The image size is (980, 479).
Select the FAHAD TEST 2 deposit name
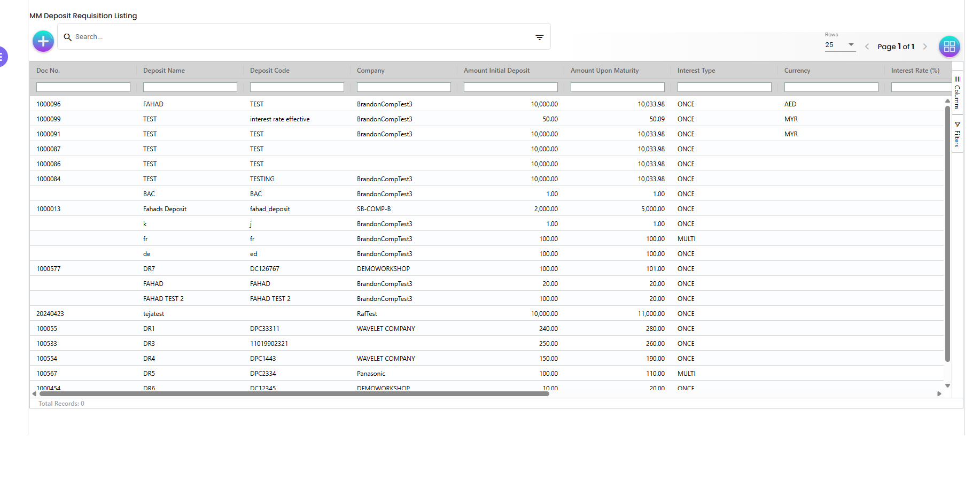click(x=164, y=299)
